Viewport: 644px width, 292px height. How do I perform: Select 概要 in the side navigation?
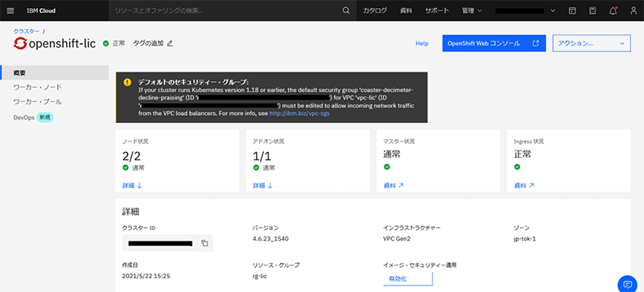coord(55,72)
